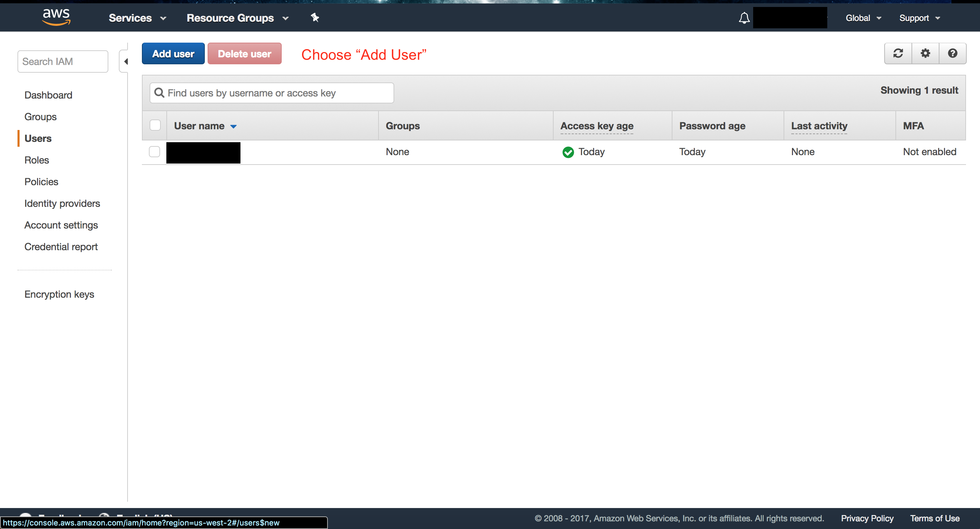Click the AWS logo home icon
Viewport: 980px width, 529px height.
pos(56,17)
